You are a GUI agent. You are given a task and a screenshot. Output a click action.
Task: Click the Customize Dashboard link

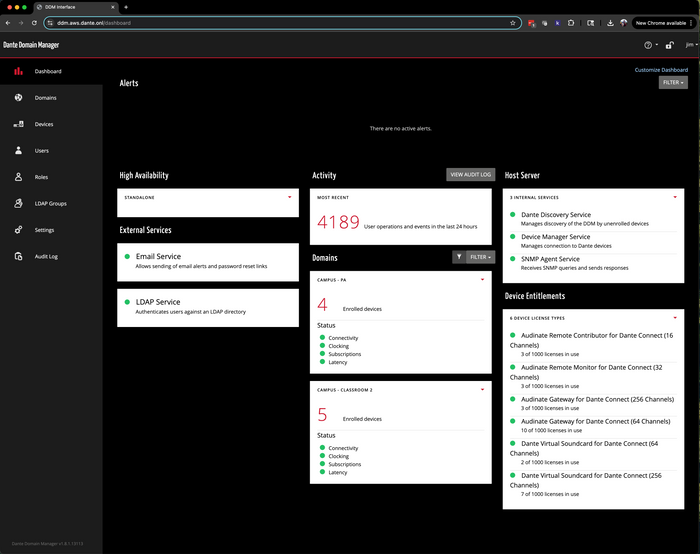pyautogui.click(x=661, y=70)
